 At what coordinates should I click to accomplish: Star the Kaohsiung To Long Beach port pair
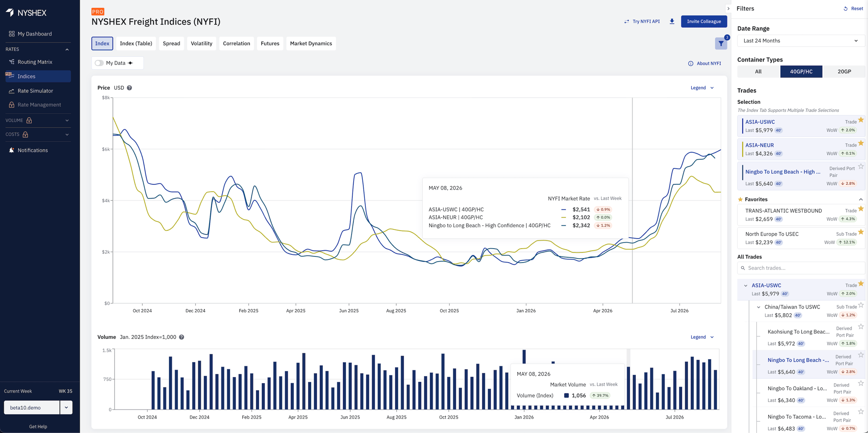861,327
